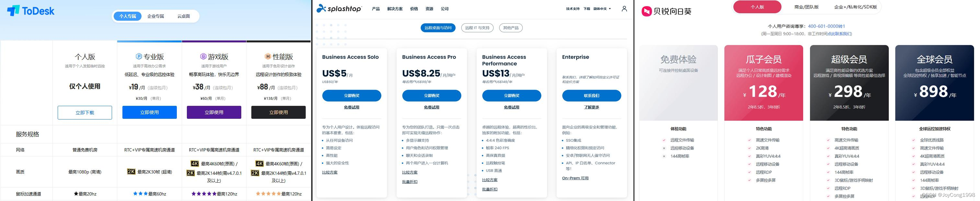This screenshot has width=980, height=201.
Task: Click 联系我们 on Enterprise card
Action: (592, 96)
